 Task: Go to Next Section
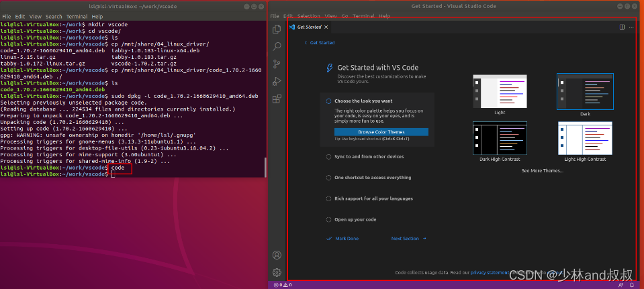coord(409,239)
